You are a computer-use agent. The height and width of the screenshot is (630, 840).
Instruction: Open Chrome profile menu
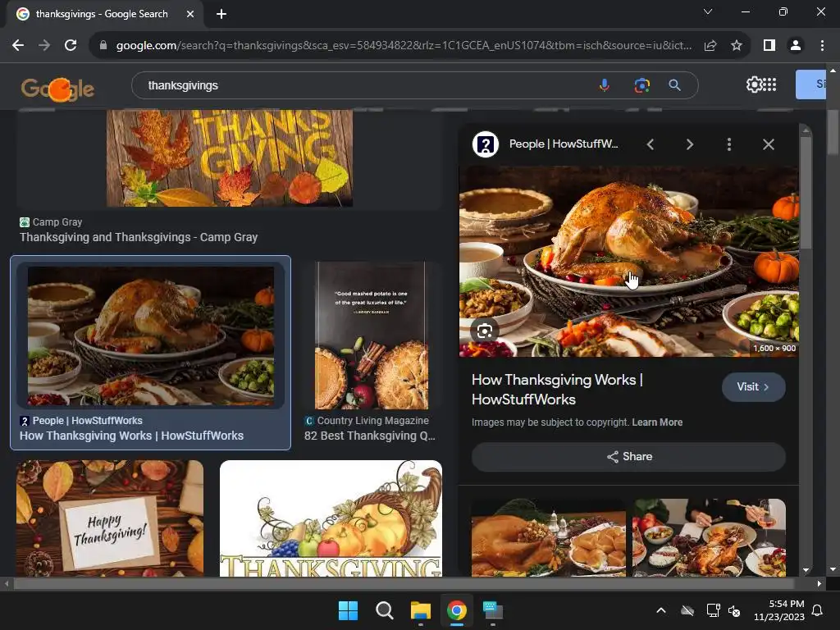tap(796, 46)
